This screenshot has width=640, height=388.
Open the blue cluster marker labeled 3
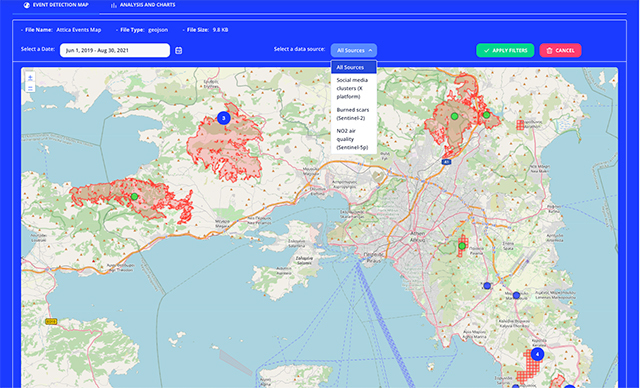pyautogui.click(x=223, y=118)
